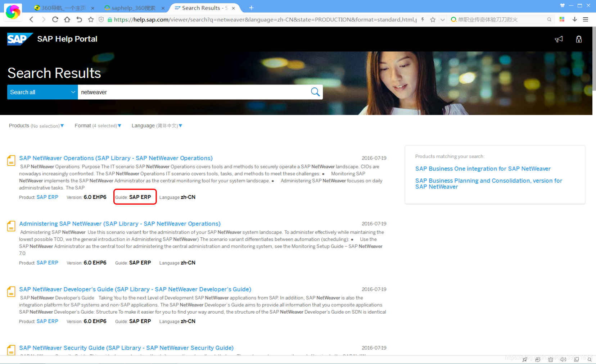The height and width of the screenshot is (364, 596).
Task: Click the netweaver search input field
Action: point(194,92)
